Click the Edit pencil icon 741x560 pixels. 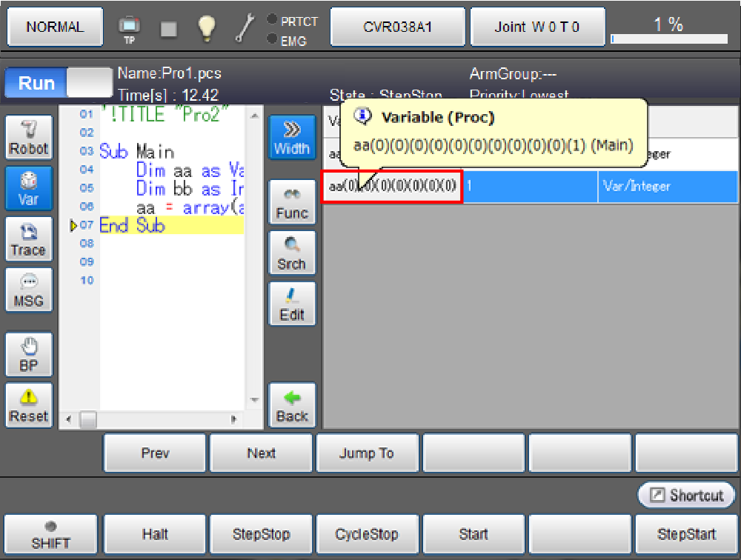[291, 304]
